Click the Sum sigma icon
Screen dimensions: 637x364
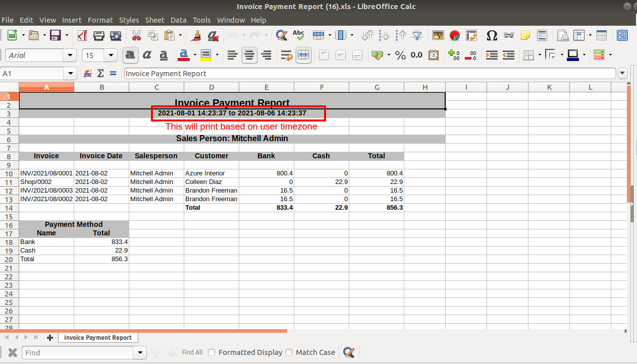100,73
